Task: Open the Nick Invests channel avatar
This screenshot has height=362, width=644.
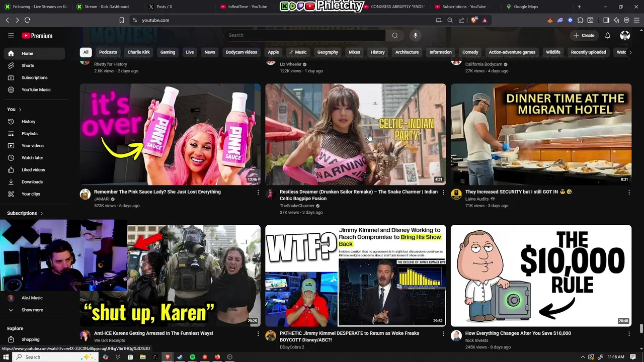Action: coord(456,336)
